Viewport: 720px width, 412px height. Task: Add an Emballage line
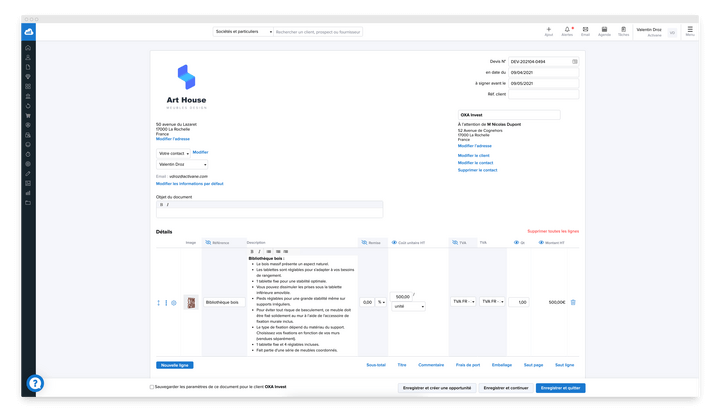(502, 365)
